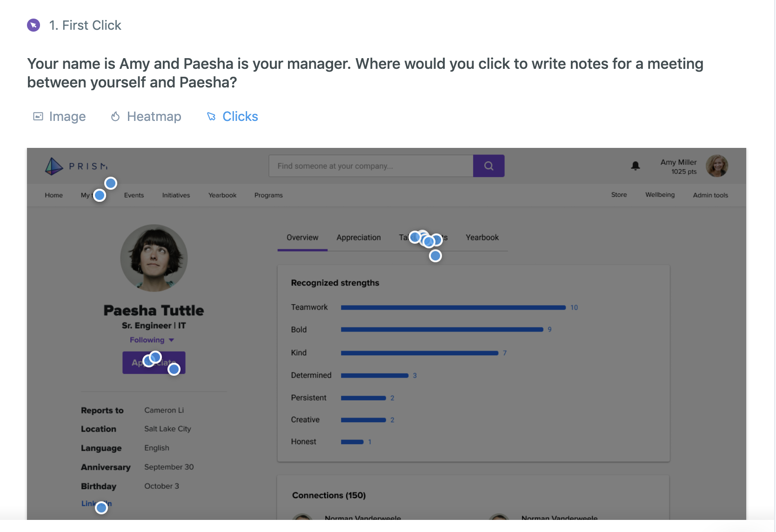Select the Yearbook profile tab next to Appreciation

click(482, 238)
